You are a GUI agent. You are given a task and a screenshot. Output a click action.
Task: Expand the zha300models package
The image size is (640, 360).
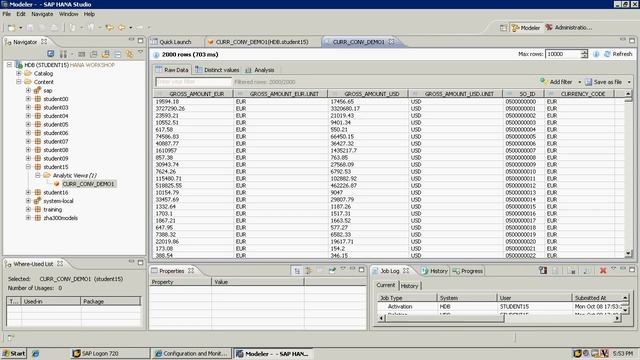(28, 218)
